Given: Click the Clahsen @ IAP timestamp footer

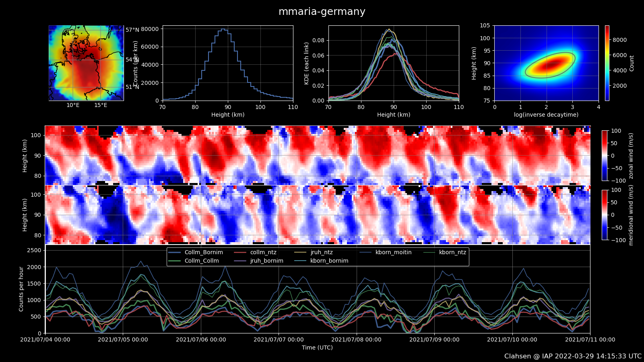Looking at the screenshot, I should tap(573, 356).
